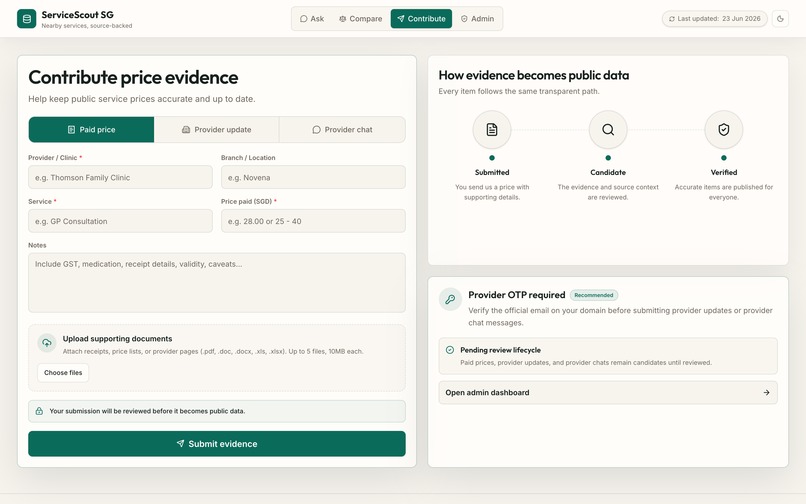Open the Compare tab
This screenshot has width=806, height=504.
click(x=360, y=19)
